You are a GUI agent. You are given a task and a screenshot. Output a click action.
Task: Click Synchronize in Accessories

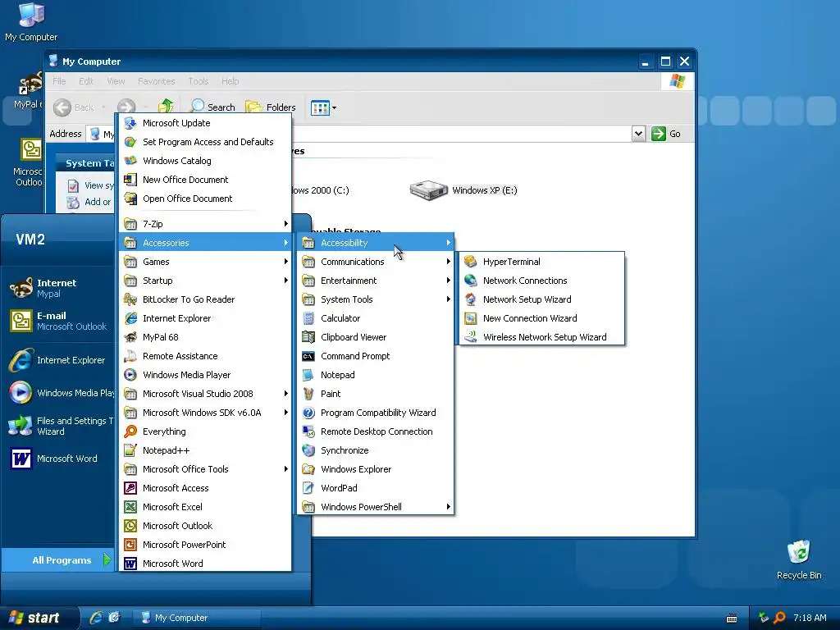[x=376, y=450]
